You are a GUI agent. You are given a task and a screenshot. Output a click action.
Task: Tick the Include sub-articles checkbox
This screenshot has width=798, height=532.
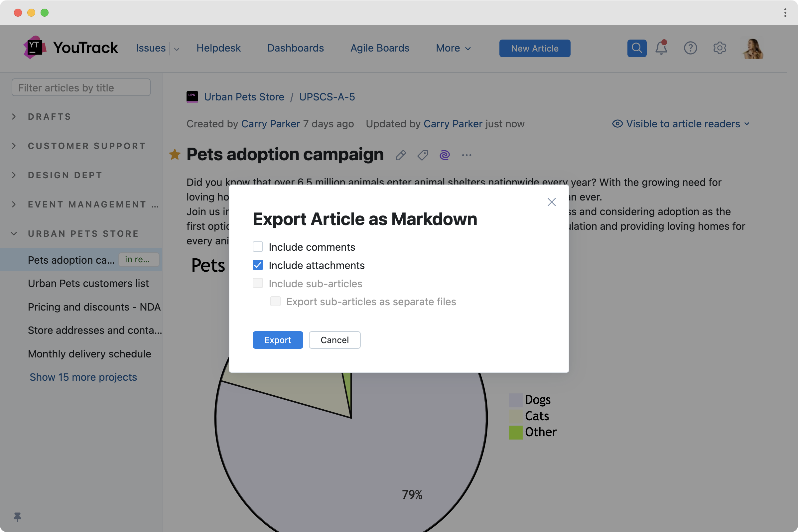tap(258, 283)
